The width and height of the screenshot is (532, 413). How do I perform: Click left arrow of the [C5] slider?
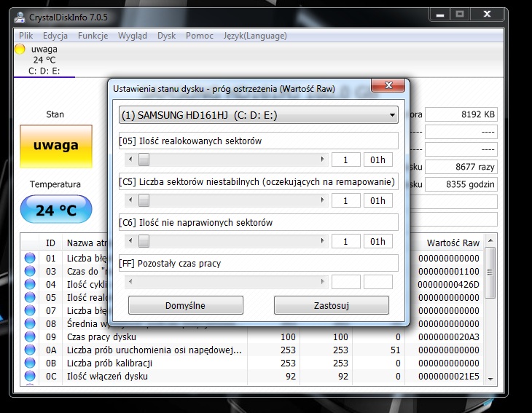[x=131, y=200]
